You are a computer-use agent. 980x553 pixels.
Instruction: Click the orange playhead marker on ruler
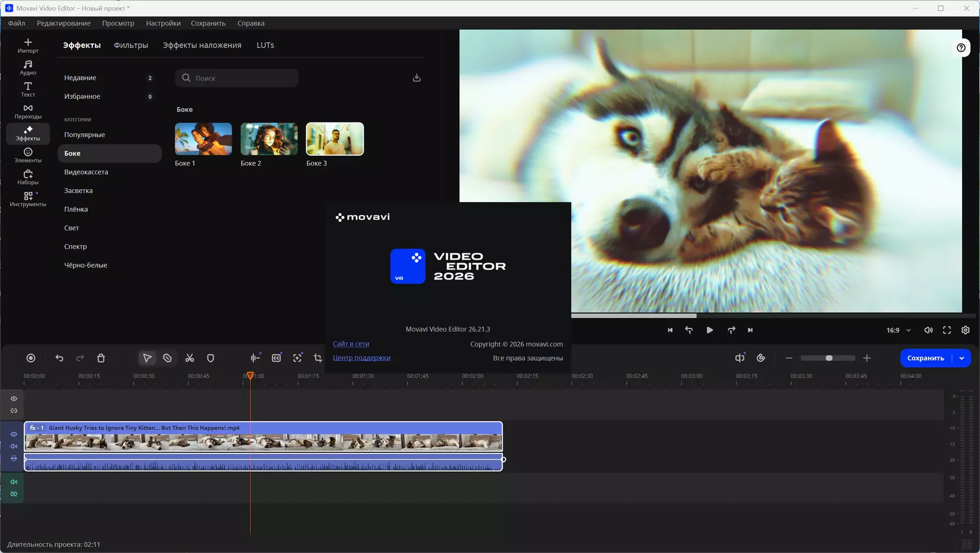coord(250,375)
